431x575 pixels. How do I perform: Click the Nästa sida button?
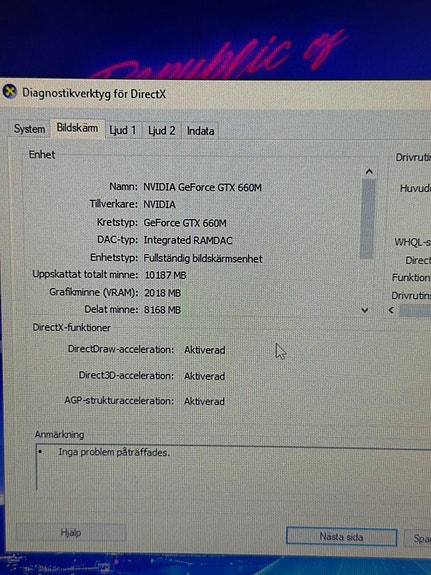point(341,537)
